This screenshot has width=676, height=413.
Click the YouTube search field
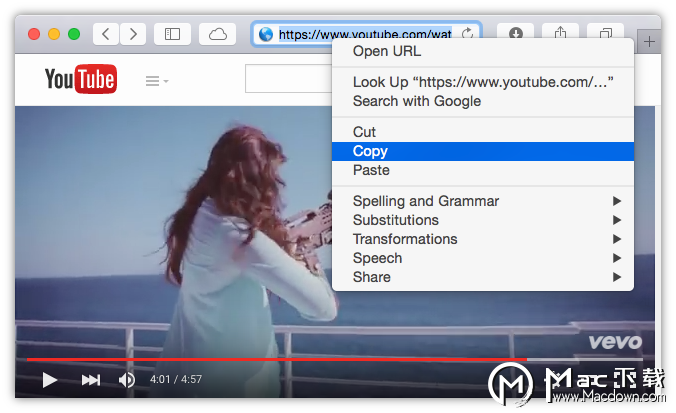(x=288, y=78)
